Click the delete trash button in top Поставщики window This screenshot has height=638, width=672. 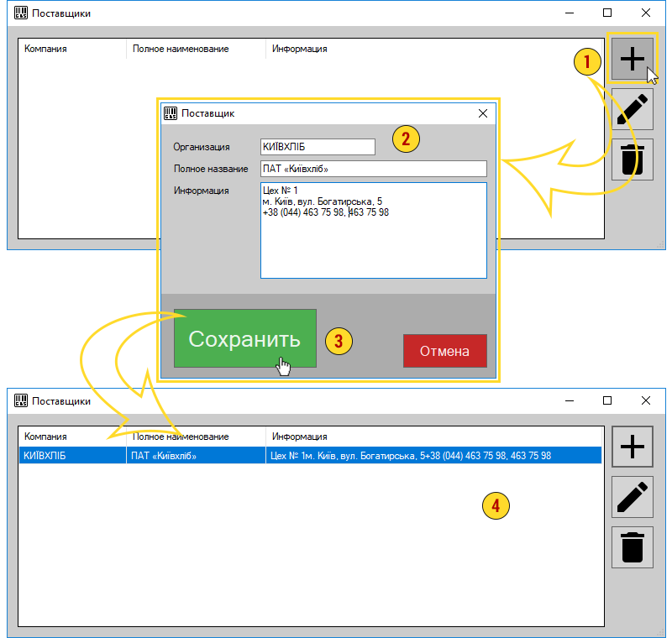[633, 159]
